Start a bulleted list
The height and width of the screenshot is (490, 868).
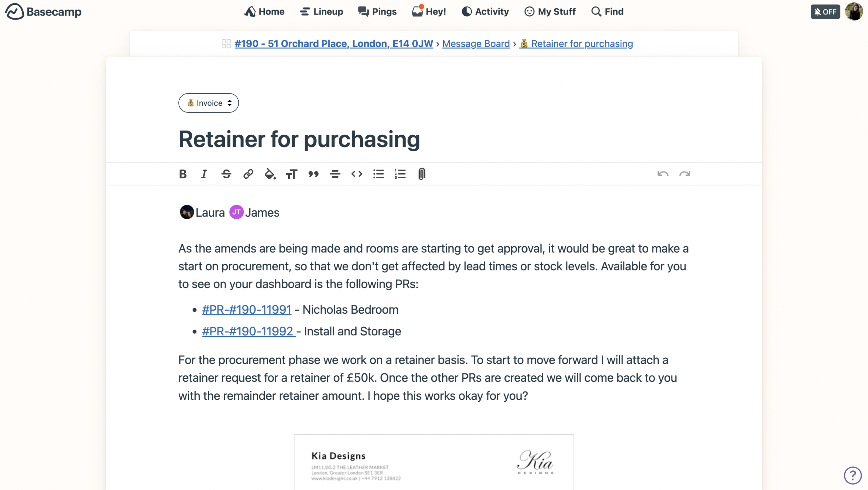pyautogui.click(x=378, y=174)
